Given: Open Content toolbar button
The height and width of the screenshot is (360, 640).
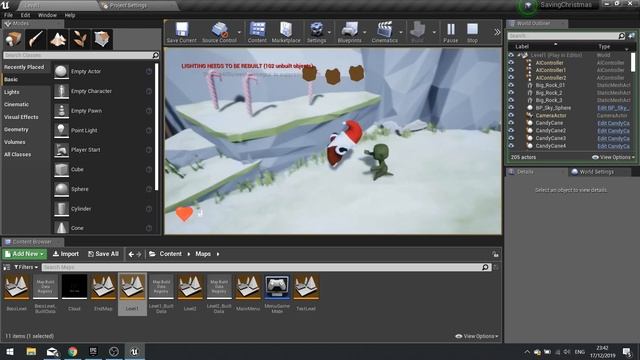Looking at the screenshot, I should point(257,32).
